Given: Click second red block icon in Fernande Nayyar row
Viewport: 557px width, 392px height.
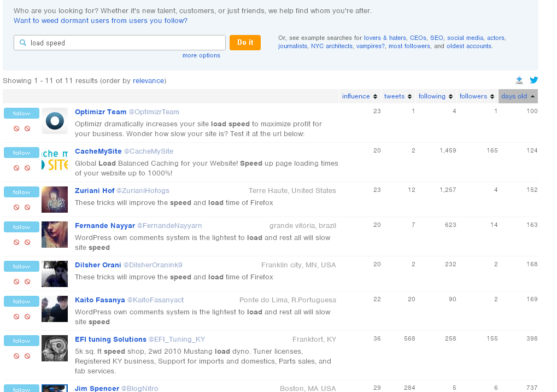Looking at the screenshot, I should (x=27, y=242).
